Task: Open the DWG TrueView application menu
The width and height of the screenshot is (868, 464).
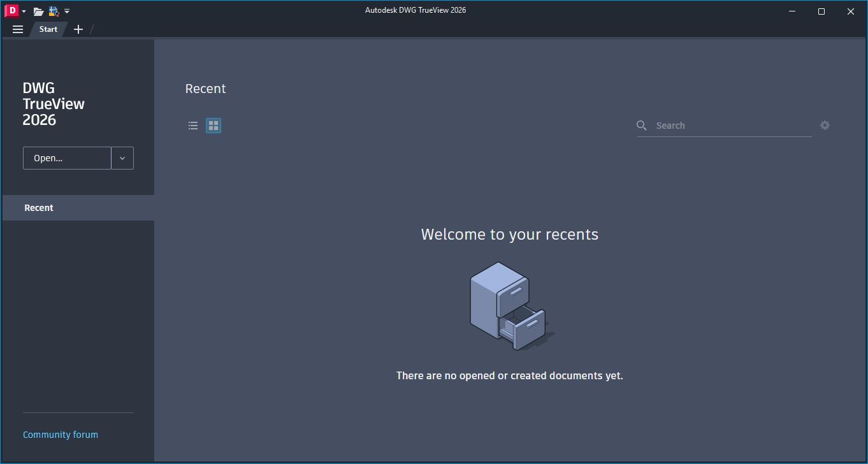Action: (15, 11)
